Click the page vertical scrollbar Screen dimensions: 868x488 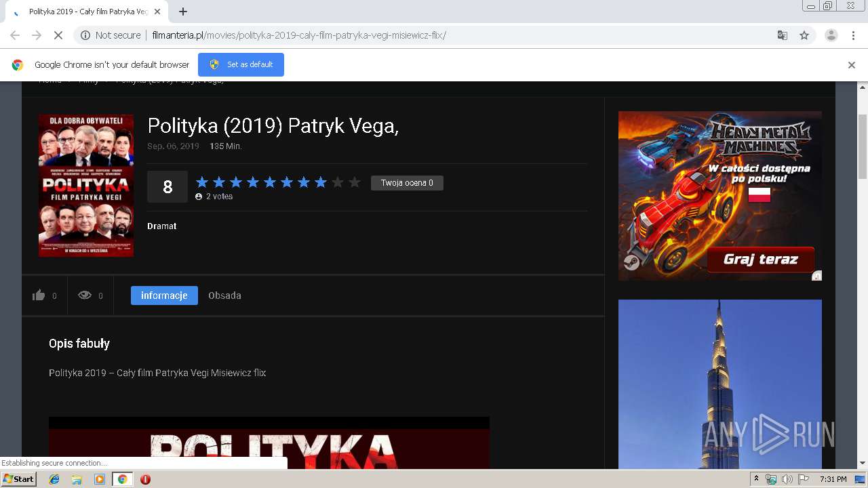tap(863, 146)
